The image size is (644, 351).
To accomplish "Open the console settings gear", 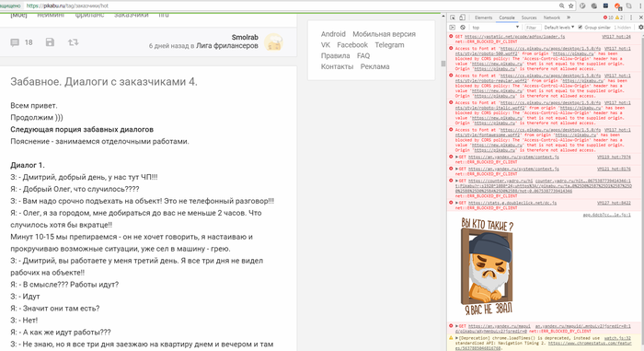I will click(x=640, y=27).
